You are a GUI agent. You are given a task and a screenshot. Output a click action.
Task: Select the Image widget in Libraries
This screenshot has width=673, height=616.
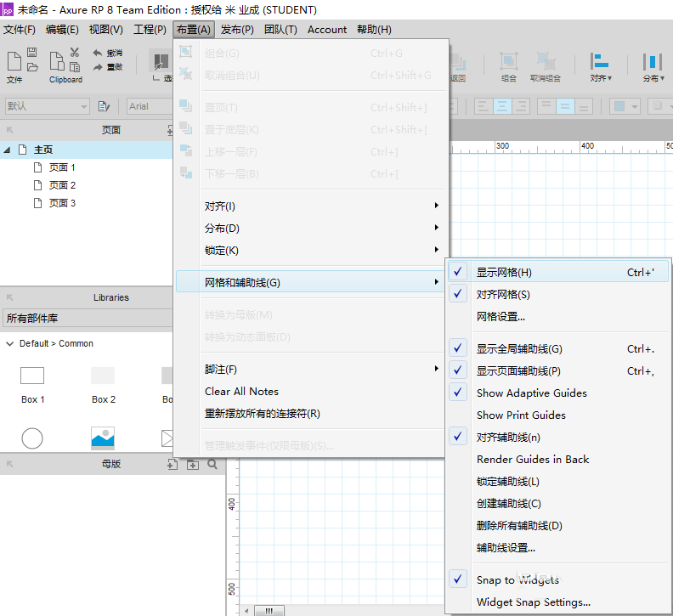[103, 438]
